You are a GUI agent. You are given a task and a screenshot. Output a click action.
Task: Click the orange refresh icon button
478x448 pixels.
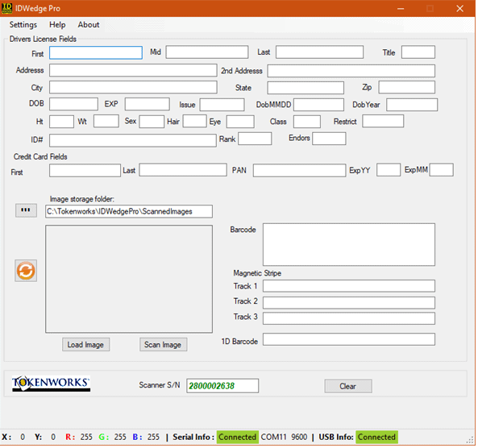pyautogui.click(x=26, y=271)
